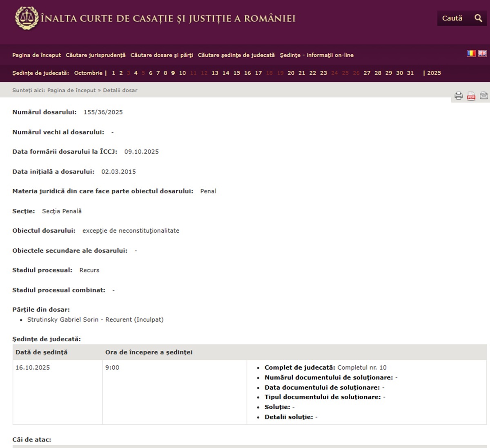Select hearing day 6

pyautogui.click(x=151, y=73)
